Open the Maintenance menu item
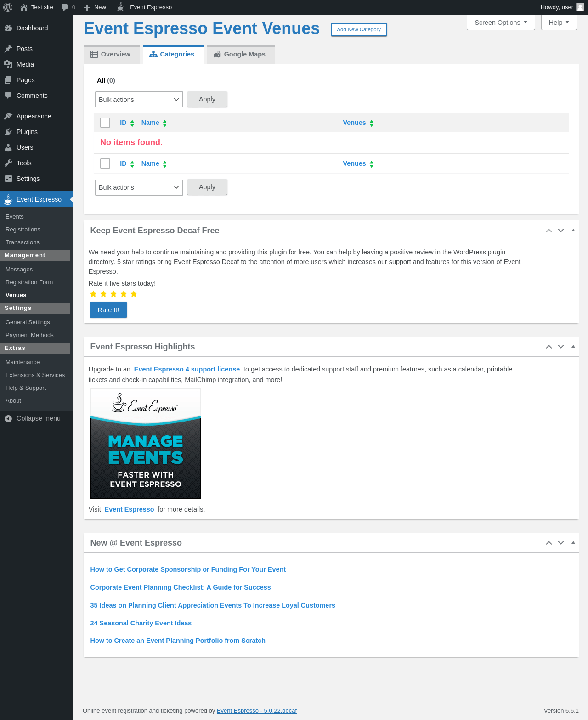Image resolution: width=588 pixels, height=720 pixels. [x=23, y=362]
